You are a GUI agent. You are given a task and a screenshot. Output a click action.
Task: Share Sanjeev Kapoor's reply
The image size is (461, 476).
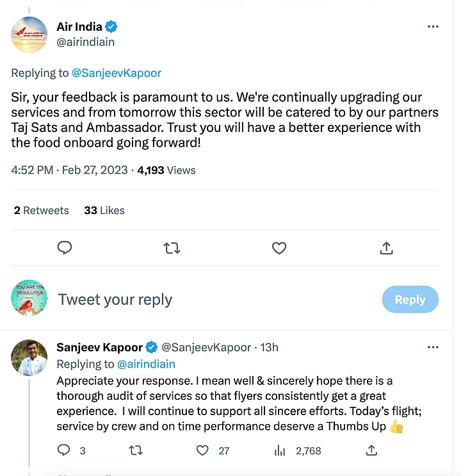click(x=371, y=450)
